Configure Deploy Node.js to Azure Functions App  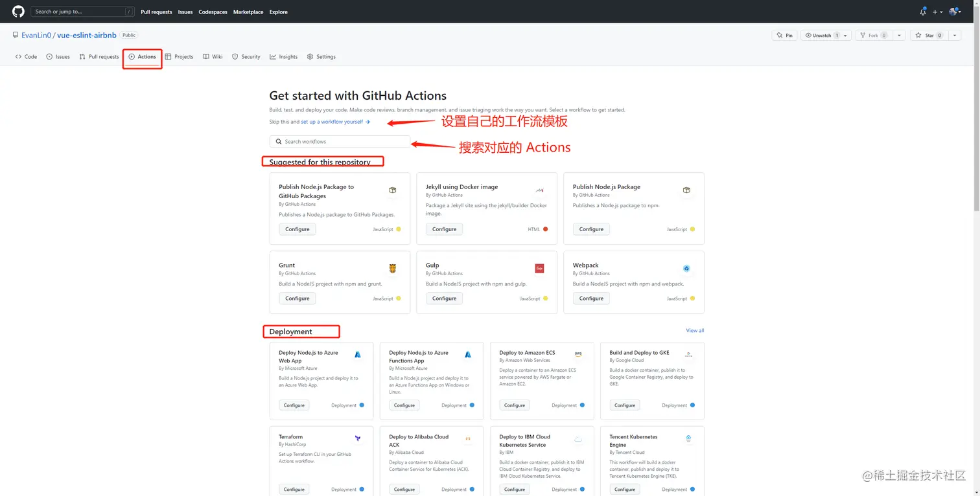point(404,405)
